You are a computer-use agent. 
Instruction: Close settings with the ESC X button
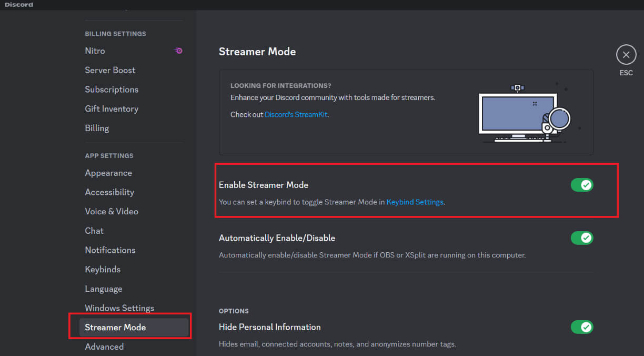626,54
